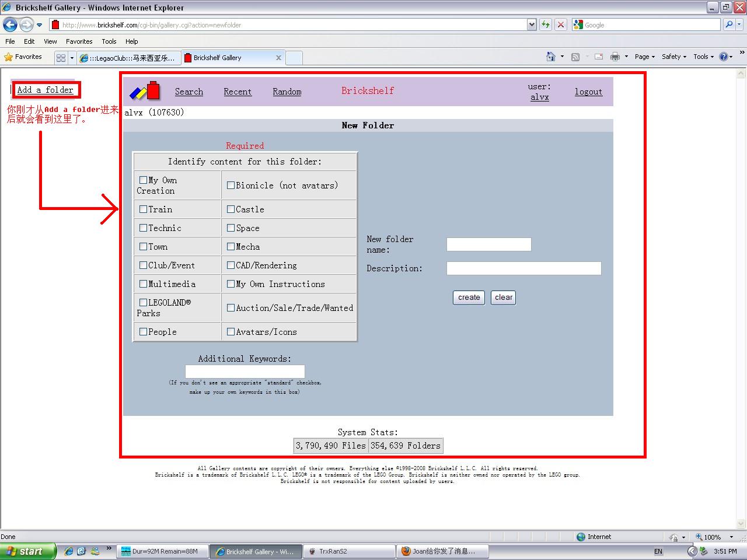747x560 pixels.
Task: Click the Add a folder link
Action: 46,90
